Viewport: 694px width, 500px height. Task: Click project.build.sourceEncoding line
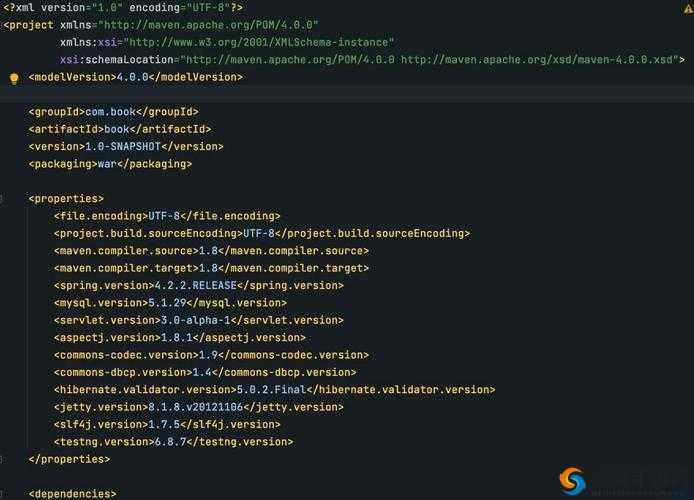coord(262,233)
